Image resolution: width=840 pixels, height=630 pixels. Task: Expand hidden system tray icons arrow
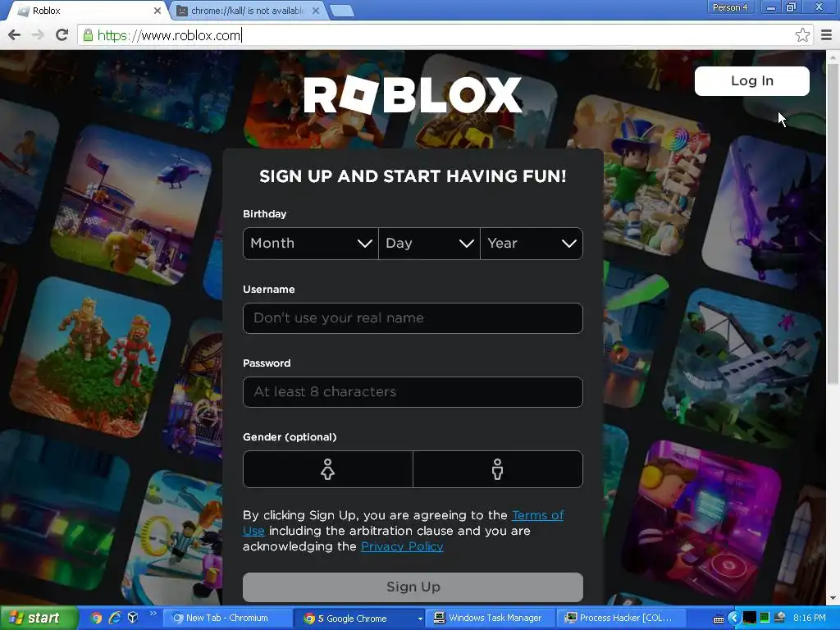coord(733,619)
